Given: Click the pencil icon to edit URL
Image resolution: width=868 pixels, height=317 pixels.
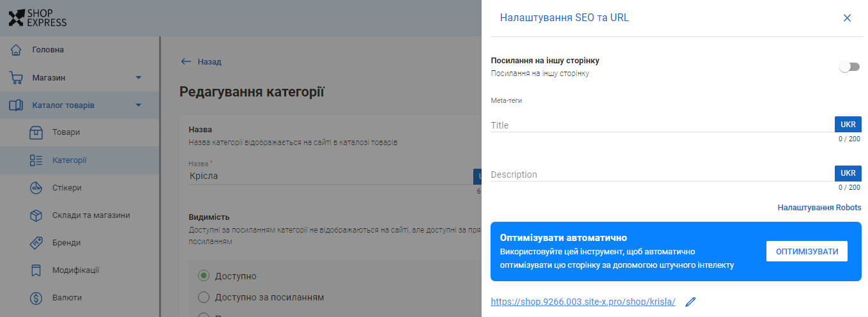Looking at the screenshot, I should click(690, 302).
